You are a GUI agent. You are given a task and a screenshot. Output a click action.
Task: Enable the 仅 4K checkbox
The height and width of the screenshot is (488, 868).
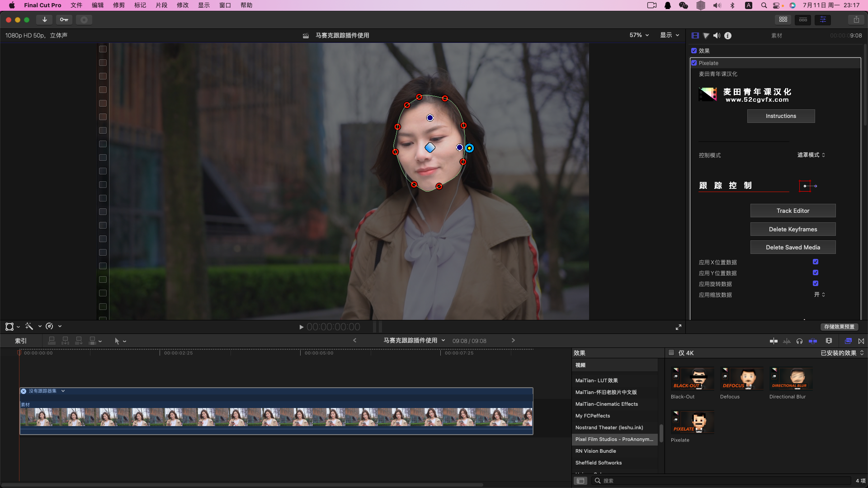click(671, 352)
